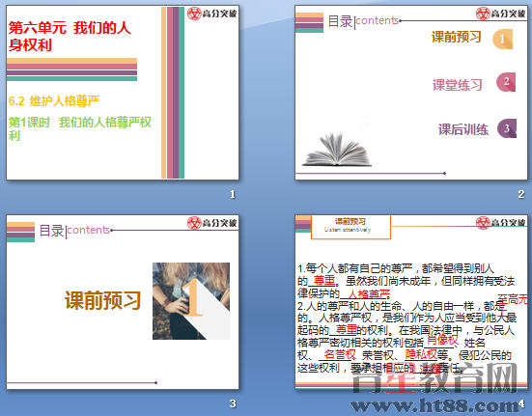Click the green text 第1课时 我们的人格尊严权利
Screen dimensions: 532x416
pos(80,128)
